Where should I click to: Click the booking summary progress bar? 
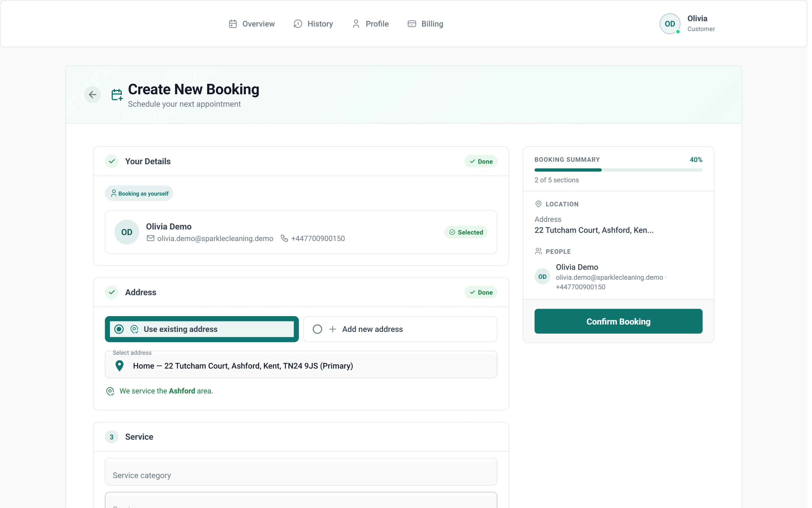pyautogui.click(x=619, y=170)
